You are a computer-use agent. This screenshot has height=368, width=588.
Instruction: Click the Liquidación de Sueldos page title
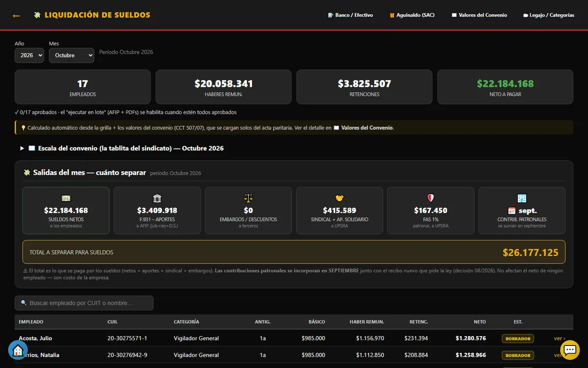98,15
